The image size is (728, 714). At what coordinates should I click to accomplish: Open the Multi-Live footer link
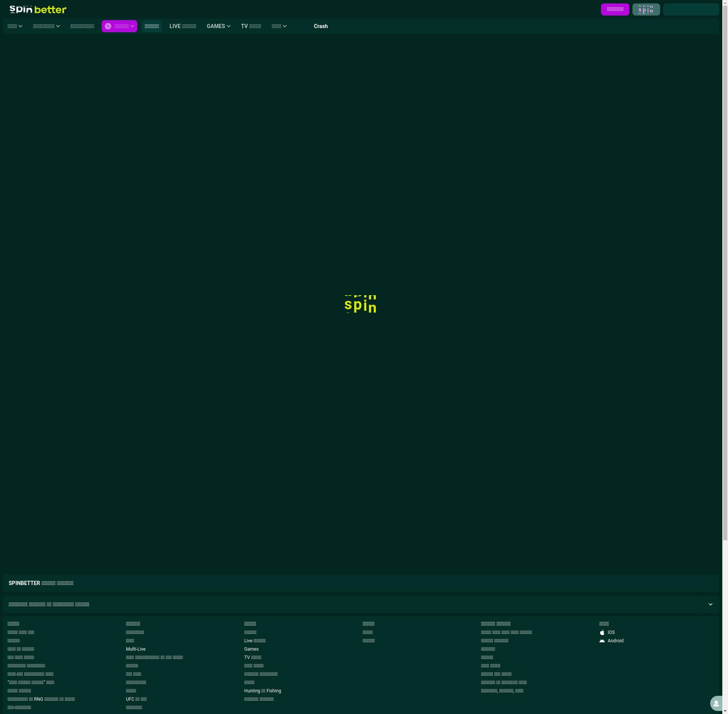click(135, 649)
